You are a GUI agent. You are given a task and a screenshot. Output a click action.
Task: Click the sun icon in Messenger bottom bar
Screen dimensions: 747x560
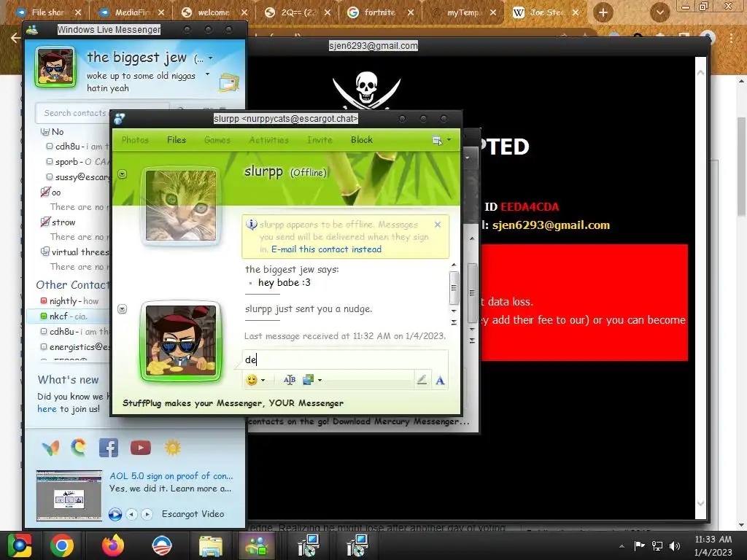coord(173,448)
